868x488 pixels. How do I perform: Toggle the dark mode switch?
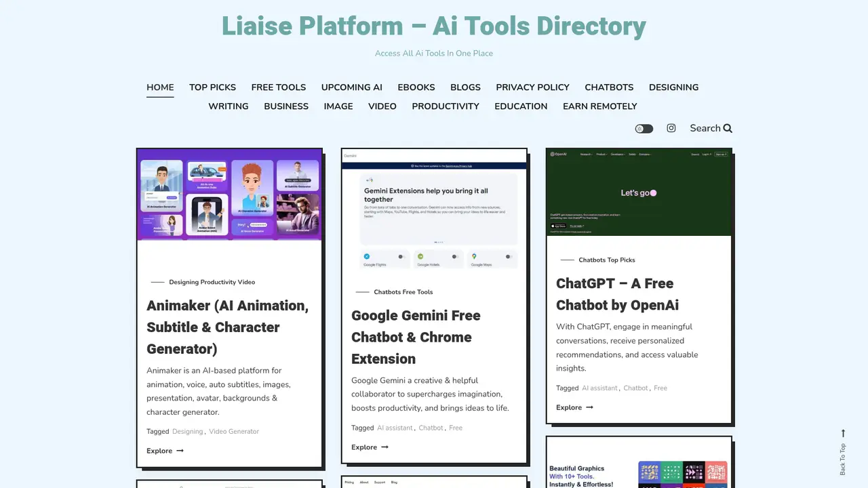click(x=644, y=129)
